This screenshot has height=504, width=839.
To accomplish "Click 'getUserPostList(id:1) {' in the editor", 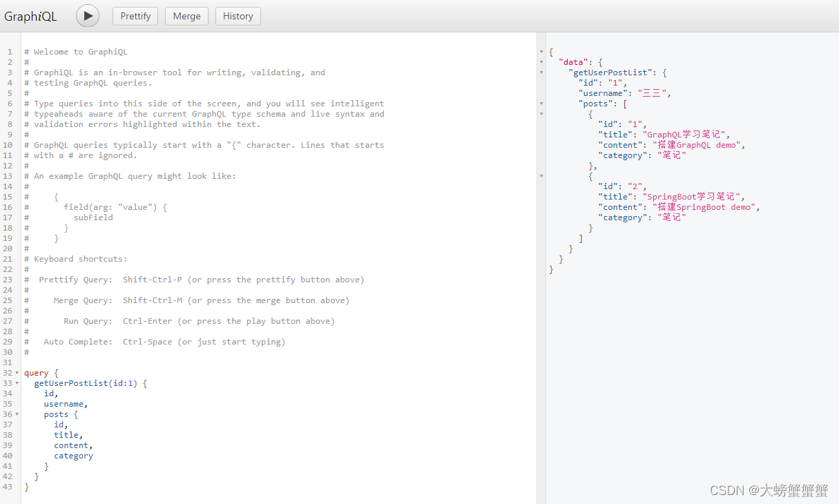I will click(90, 383).
